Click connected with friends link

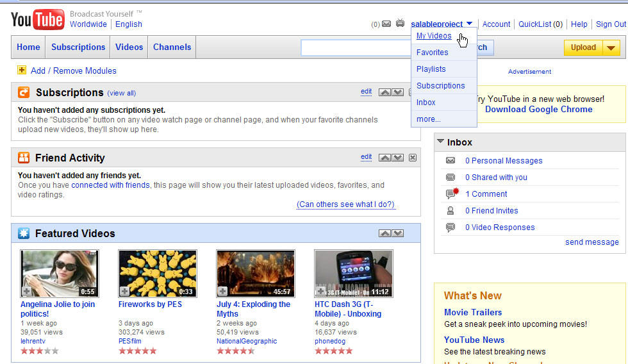[x=110, y=185]
